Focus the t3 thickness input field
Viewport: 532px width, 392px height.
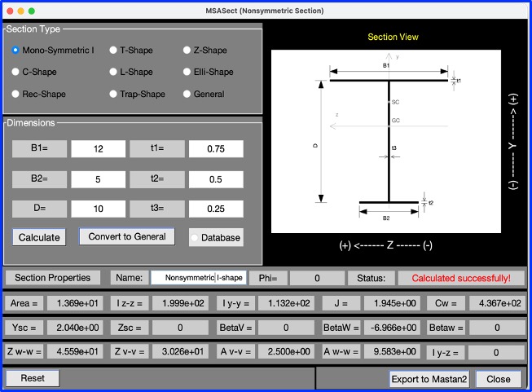pos(216,208)
